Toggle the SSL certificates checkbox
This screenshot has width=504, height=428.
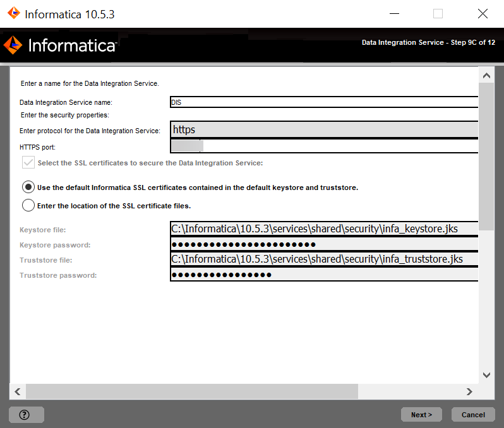click(28, 163)
